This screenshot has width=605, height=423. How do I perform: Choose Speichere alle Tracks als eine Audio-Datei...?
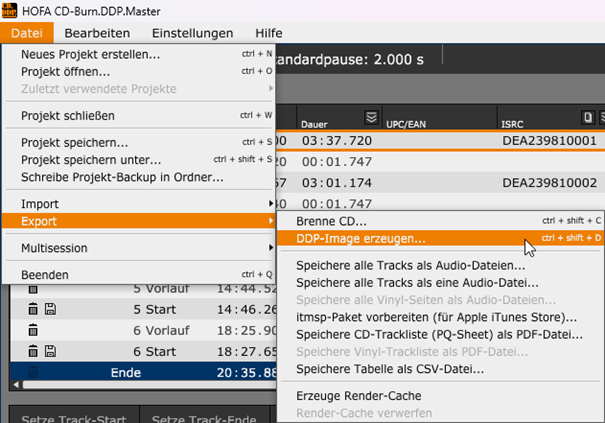point(441,283)
